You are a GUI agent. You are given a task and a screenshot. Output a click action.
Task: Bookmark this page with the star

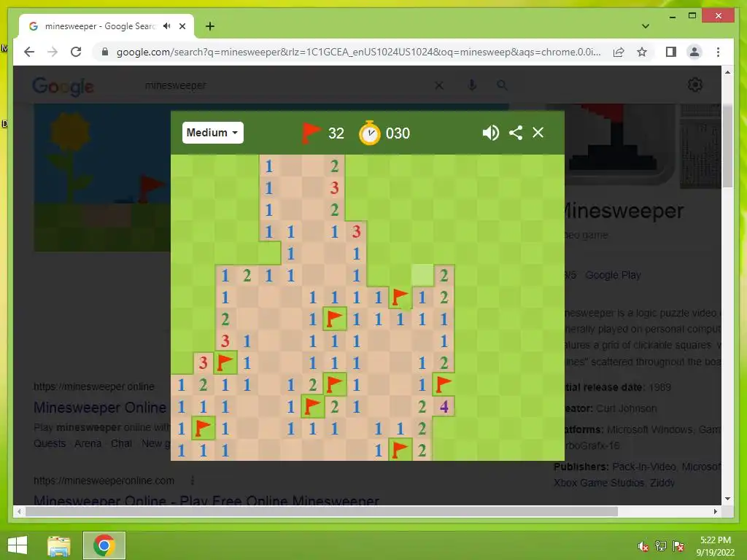(x=642, y=52)
